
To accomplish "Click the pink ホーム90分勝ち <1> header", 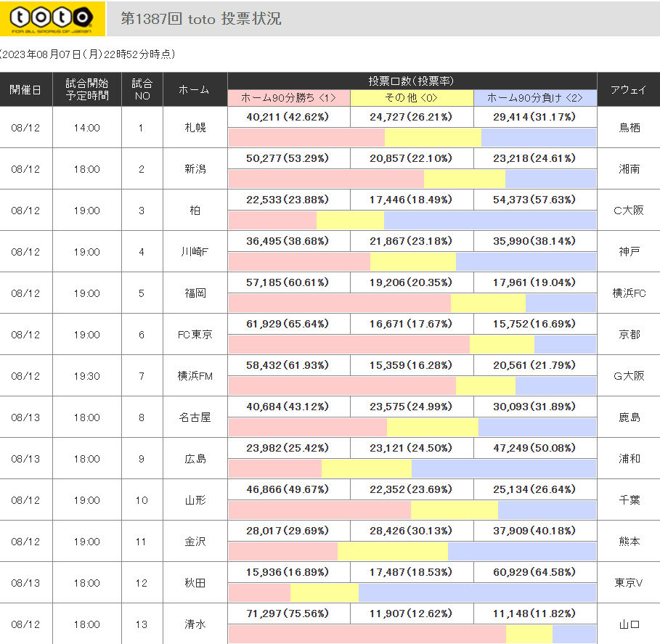I will click(289, 98).
